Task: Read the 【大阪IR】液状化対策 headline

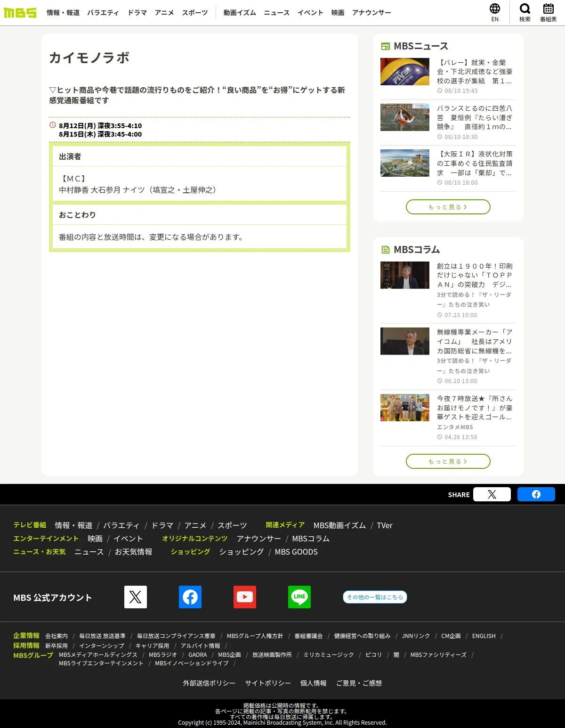Action: click(475, 163)
